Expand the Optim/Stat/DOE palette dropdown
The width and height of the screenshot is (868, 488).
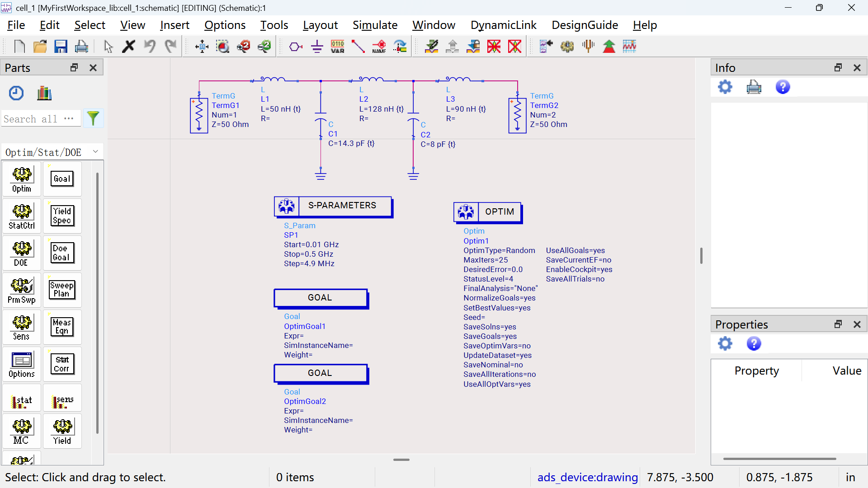(x=95, y=152)
